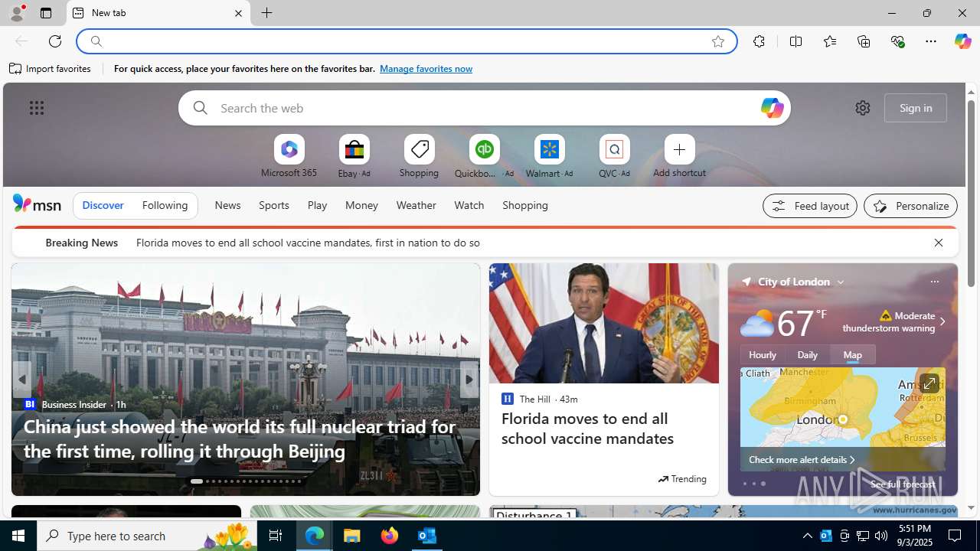Click the Sign in button
The image size is (980, 551).
pos(916,108)
